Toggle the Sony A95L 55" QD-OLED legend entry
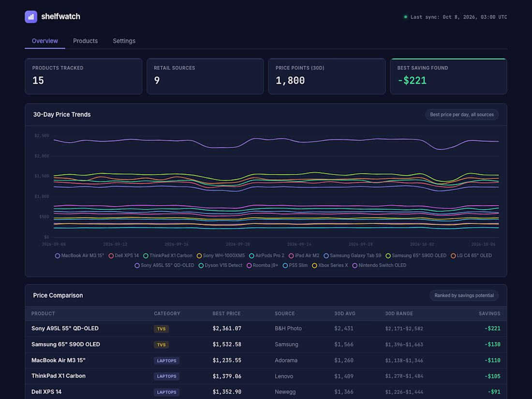Screen dimensions: 532x399 (x=164, y=266)
